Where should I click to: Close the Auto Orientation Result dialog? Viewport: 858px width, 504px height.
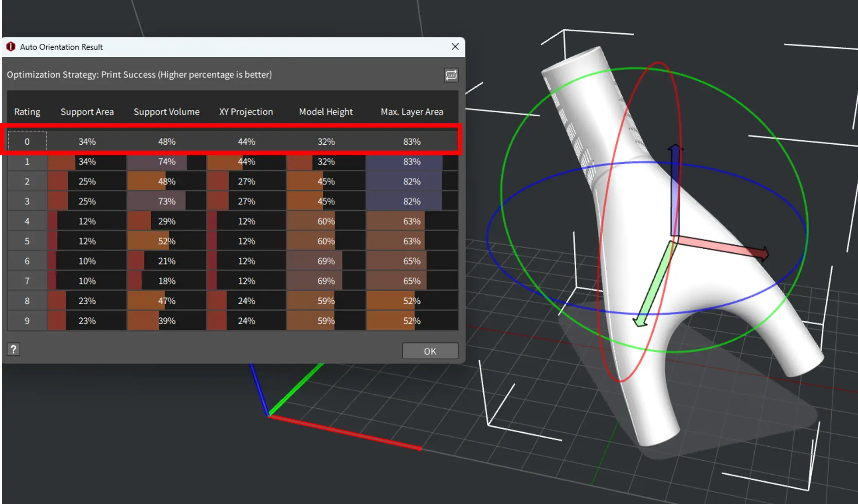click(455, 47)
